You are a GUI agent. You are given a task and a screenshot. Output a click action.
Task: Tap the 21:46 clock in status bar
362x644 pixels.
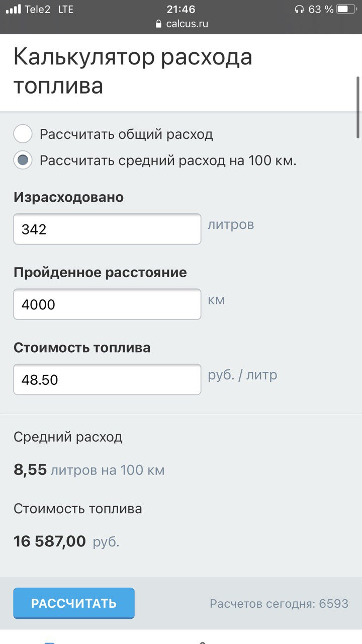181,9
